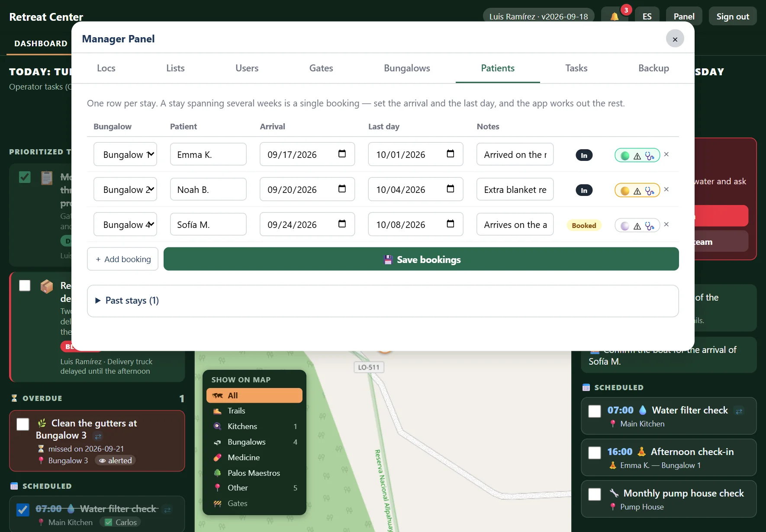Viewport: 766px width, 532px height.
Task: Edit the Emma K. patient name field
Action: pos(208,154)
